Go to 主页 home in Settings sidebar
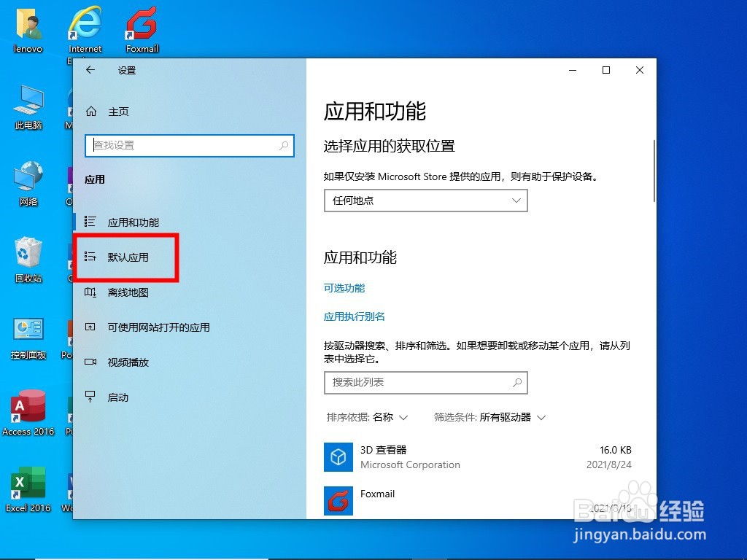Image resolution: width=747 pixels, height=560 pixels. click(x=118, y=112)
